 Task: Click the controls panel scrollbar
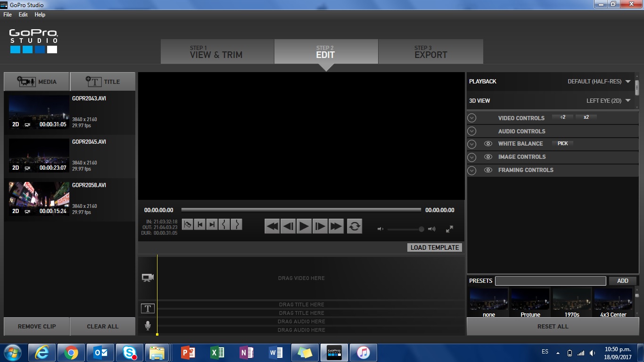click(x=637, y=88)
